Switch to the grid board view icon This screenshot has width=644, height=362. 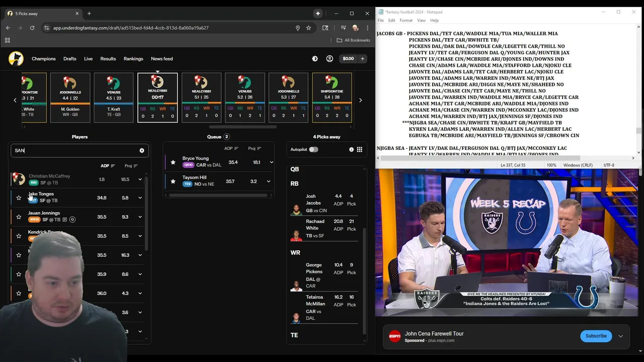pos(360,149)
